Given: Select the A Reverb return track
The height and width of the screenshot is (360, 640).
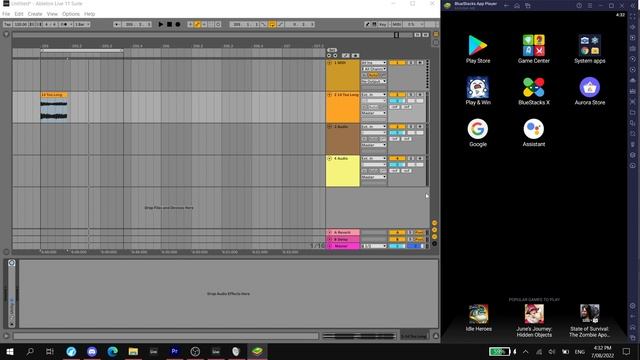Looking at the screenshot, I should 343,232.
